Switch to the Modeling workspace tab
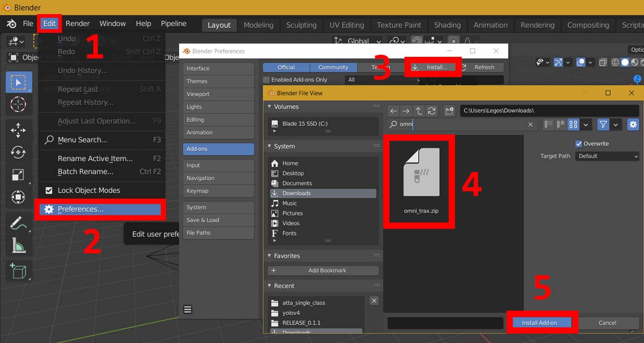Screen dimensions: 644x343 [x=258, y=25]
